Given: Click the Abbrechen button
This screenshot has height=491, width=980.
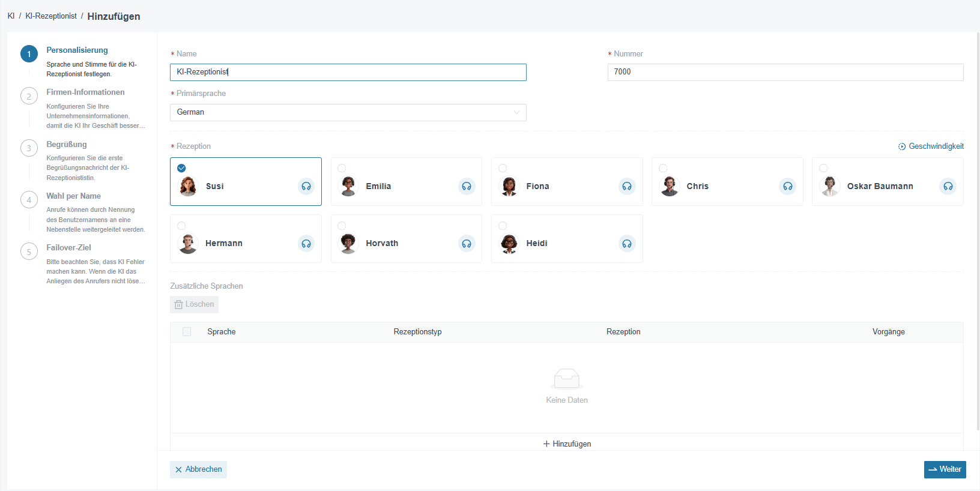Looking at the screenshot, I should (198, 469).
